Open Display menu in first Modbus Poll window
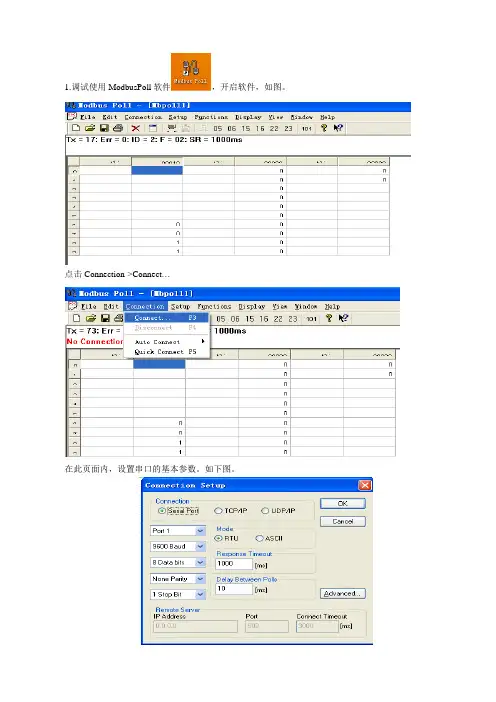The height and width of the screenshot is (702, 496). point(248,117)
